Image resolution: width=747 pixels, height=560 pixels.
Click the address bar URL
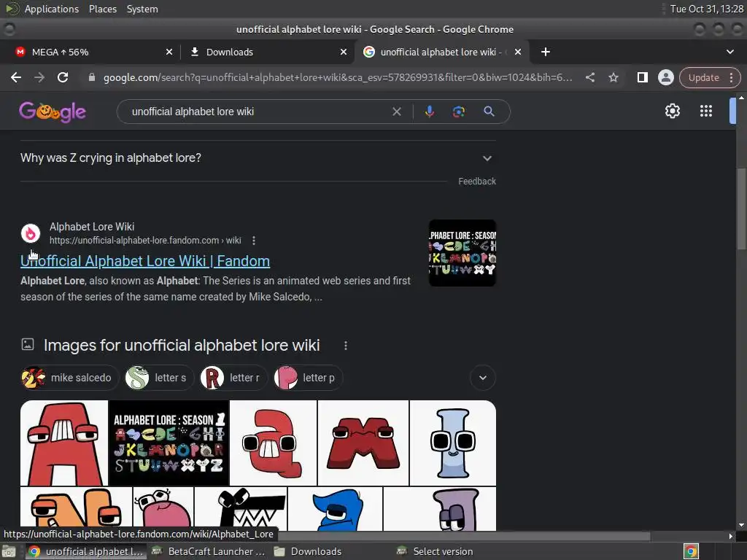click(337, 77)
